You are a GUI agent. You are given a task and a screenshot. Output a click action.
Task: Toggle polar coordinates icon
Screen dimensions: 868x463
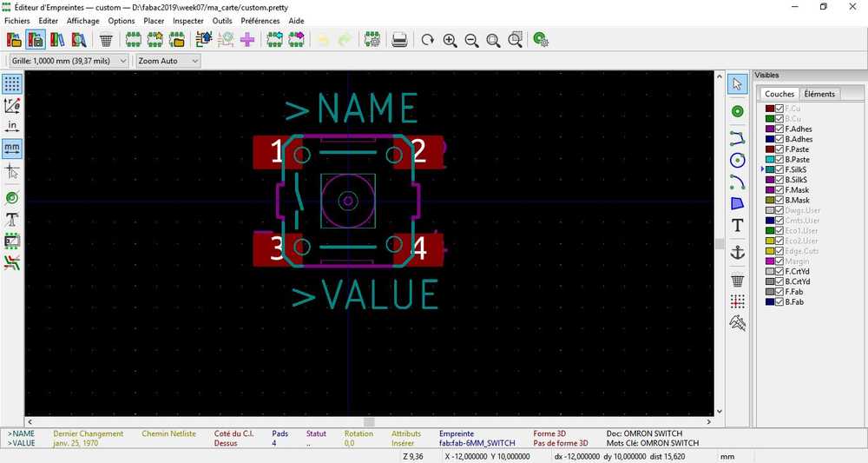point(12,105)
